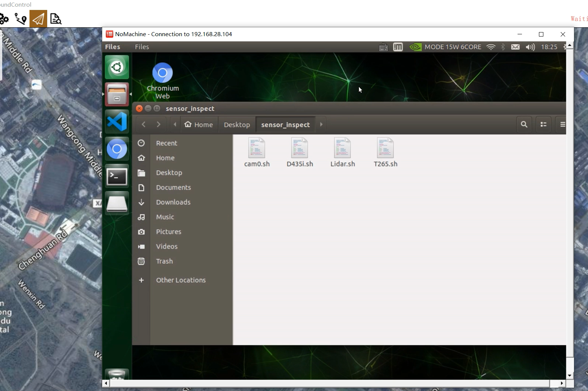Launch Chromium from the Ubuntu dock

[117, 149]
